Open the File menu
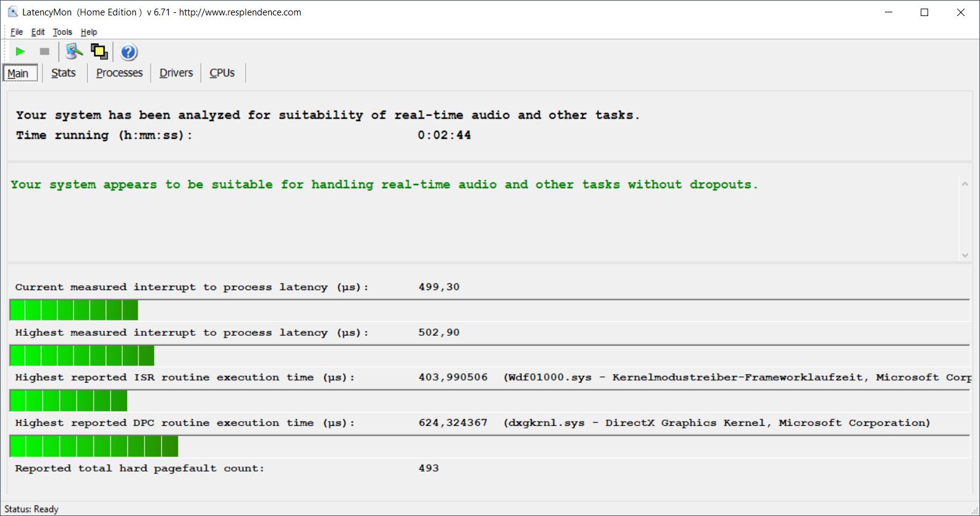The height and width of the screenshot is (516, 980). tap(17, 32)
